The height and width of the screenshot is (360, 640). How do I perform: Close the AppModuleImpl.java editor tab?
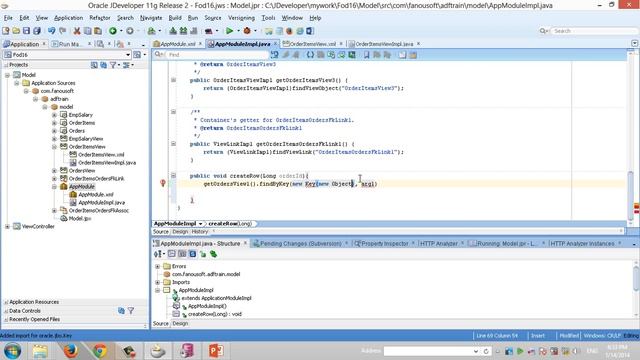click(276, 43)
